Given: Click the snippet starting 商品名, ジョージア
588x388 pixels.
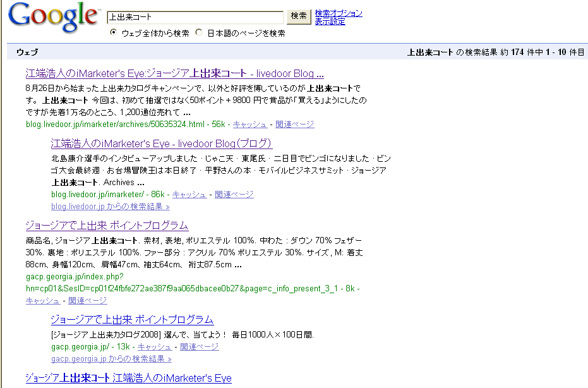Looking at the screenshot, I should pyautogui.click(x=194, y=252).
